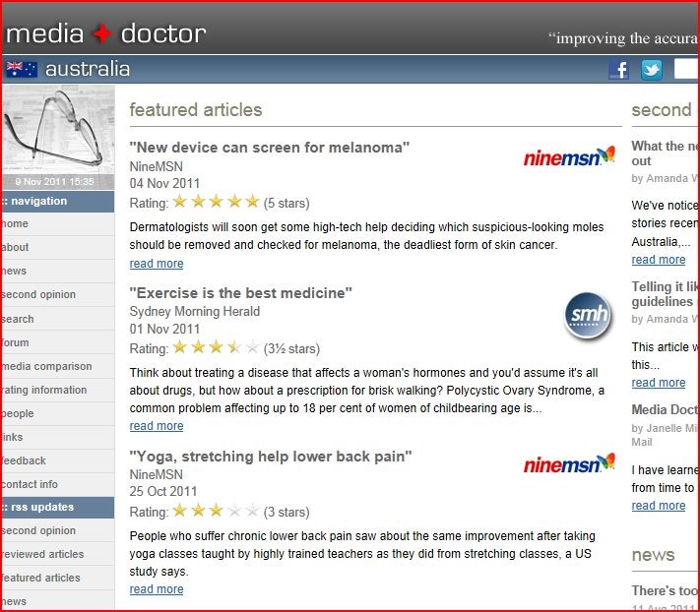Open rating information page

click(x=57, y=390)
